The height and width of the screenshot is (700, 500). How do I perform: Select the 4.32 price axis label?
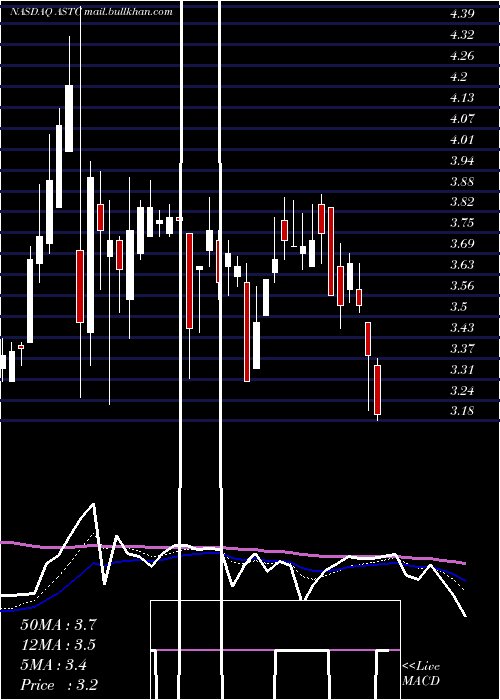click(462, 35)
